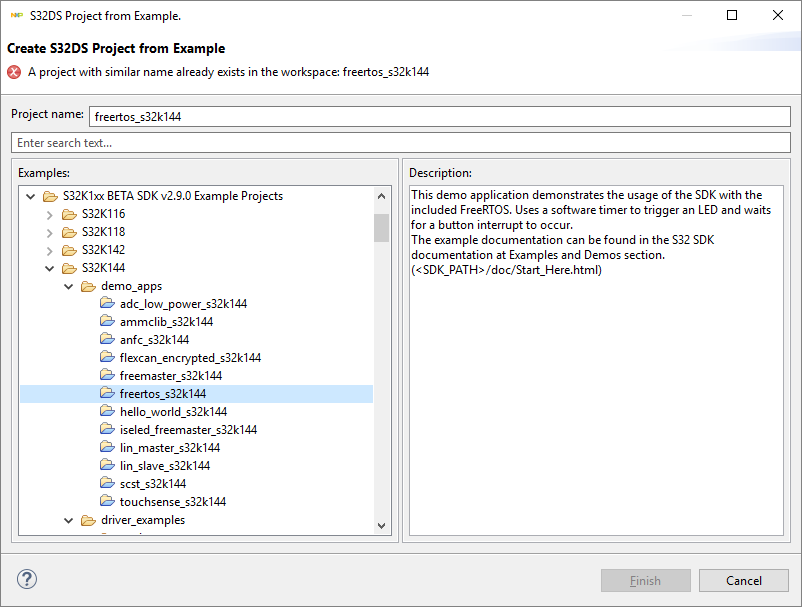Image resolution: width=802 pixels, height=607 pixels.
Task: Click the lin_slave_s32k144 project icon
Action: 107,465
